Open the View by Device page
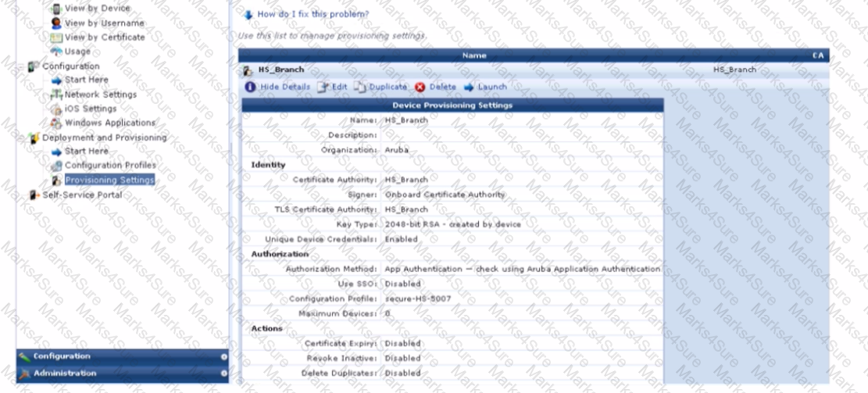The height and width of the screenshot is (393, 868). coord(98,9)
